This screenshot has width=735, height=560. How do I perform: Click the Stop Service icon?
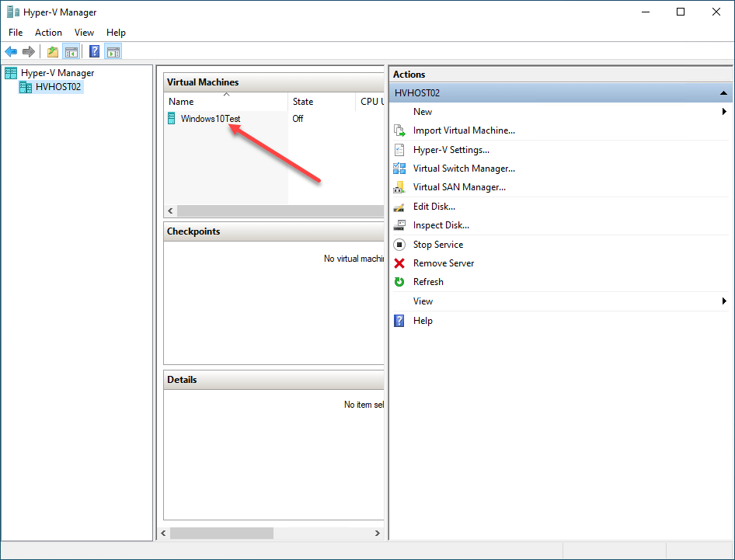tap(399, 245)
